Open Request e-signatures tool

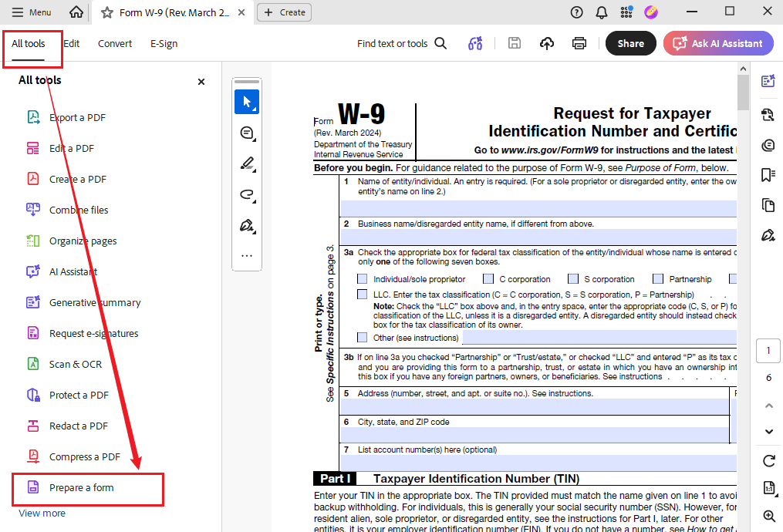[x=82, y=333]
